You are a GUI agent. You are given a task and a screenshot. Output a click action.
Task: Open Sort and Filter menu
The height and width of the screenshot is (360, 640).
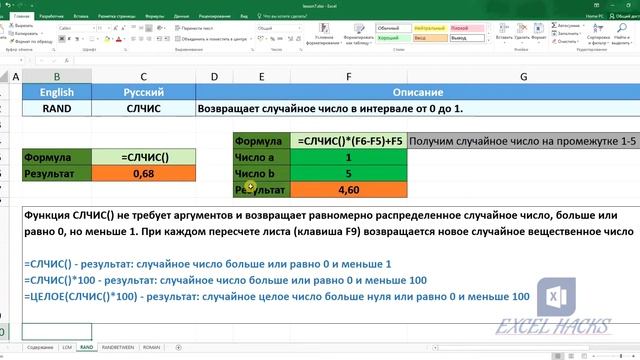(598, 34)
